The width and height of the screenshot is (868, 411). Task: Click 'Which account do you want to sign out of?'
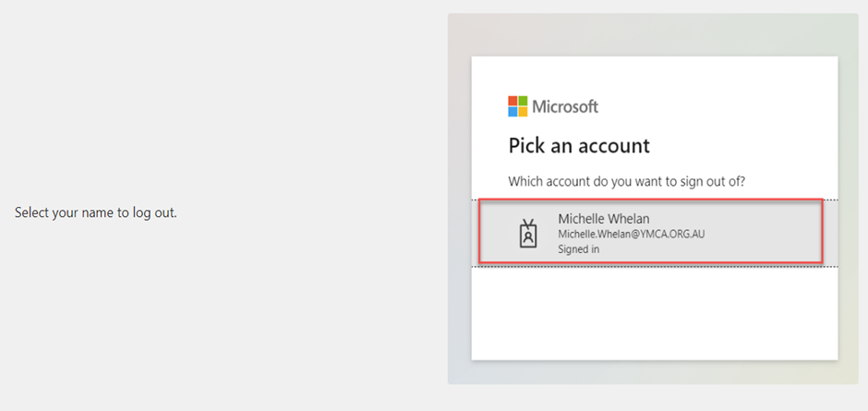coord(627,182)
